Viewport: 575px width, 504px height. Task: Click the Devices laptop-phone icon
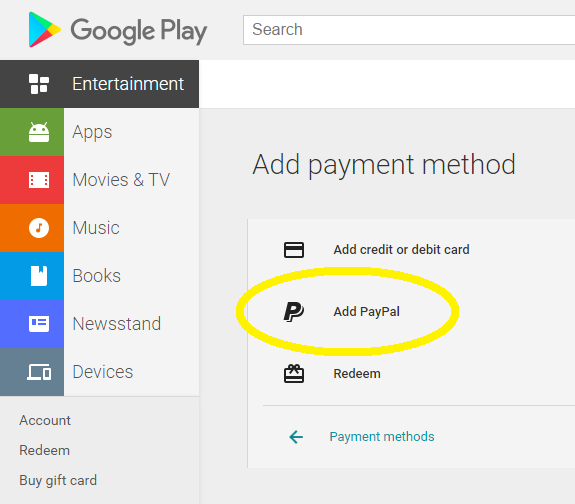pyautogui.click(x=39, y=372)
